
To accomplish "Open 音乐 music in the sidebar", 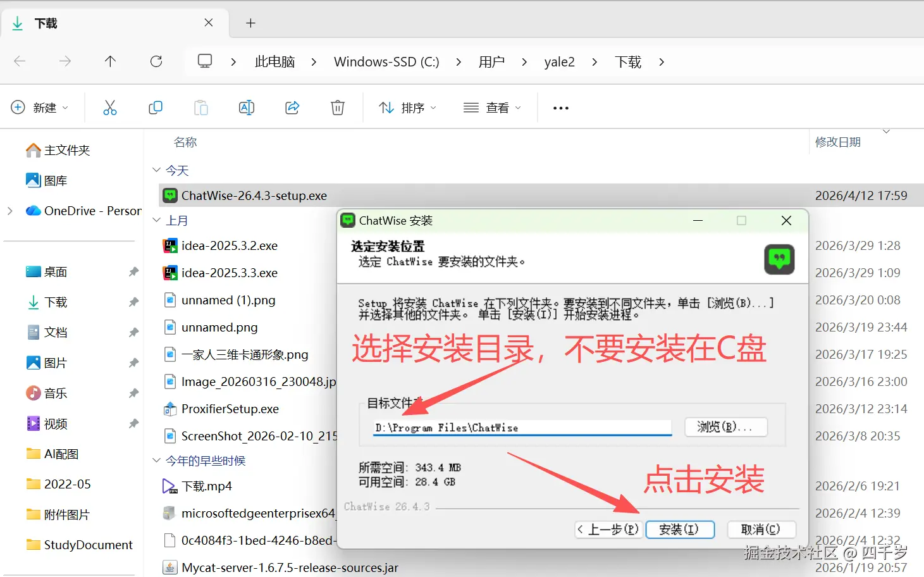I will click(47, 393).
